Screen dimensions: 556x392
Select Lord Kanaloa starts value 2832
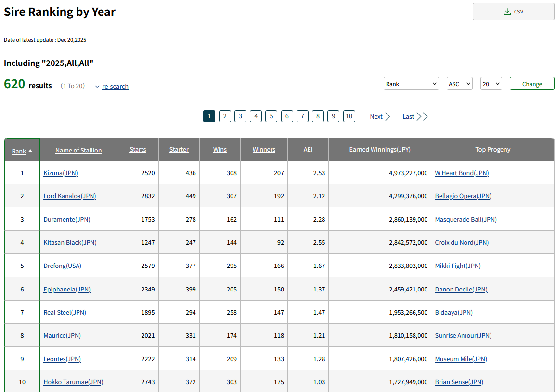[148, 196]
